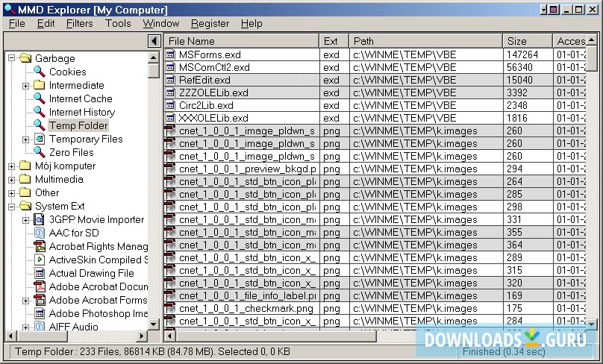
Task: Click the Adobe Photoshop Ima icon
Action: point(40,313)
